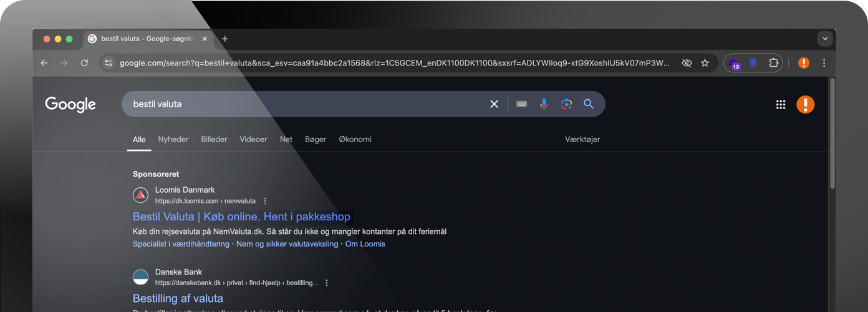Image resolution: width=868 pixels, height=312 pixels.
Task: Clear the search box with the X icon
Action: coord(494,104)
